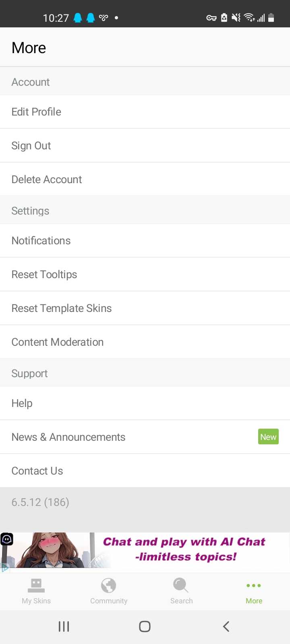
Task: Open the recent apps navigation icon
Action: [x=64, y=626]
